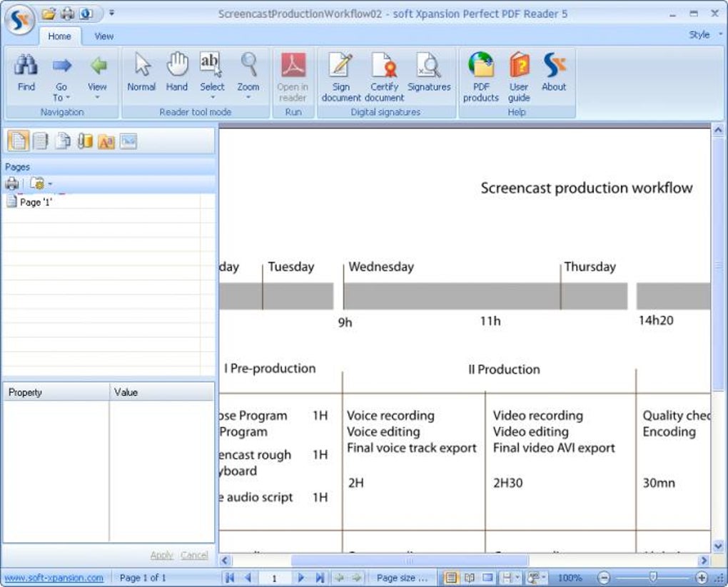Click the print quick access icon
Viewport: 728px width, 587px height.
68,14
